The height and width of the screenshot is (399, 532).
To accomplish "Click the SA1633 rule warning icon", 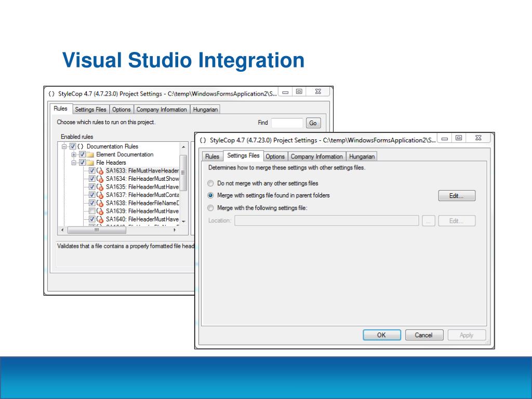I will tap(100, 171).
